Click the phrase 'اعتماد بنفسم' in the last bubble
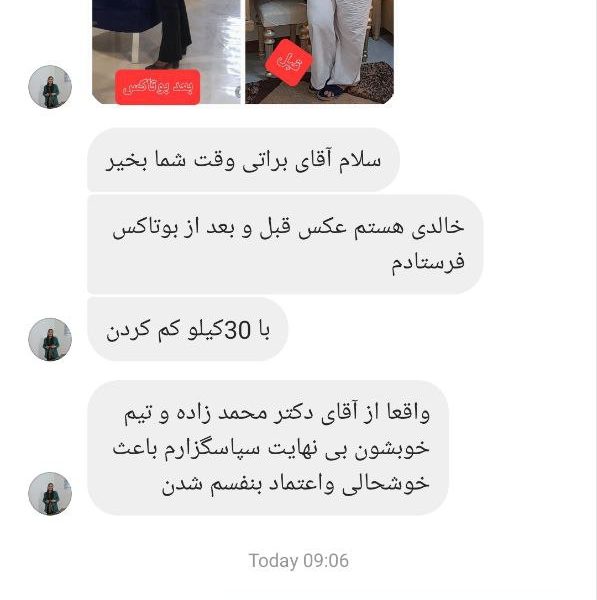 [x=268, y=484]
